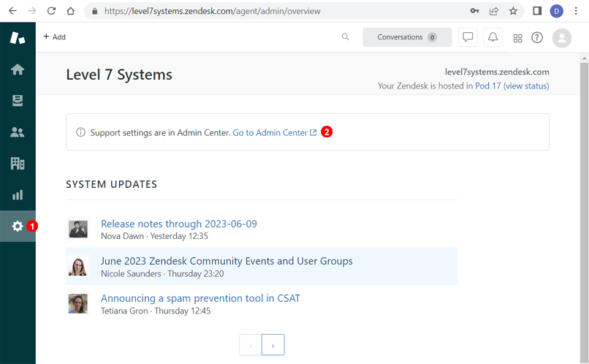Screen dimensions: 589x364
Task: Open the Reporting bar chart icon
Action: tap(18, 194)
